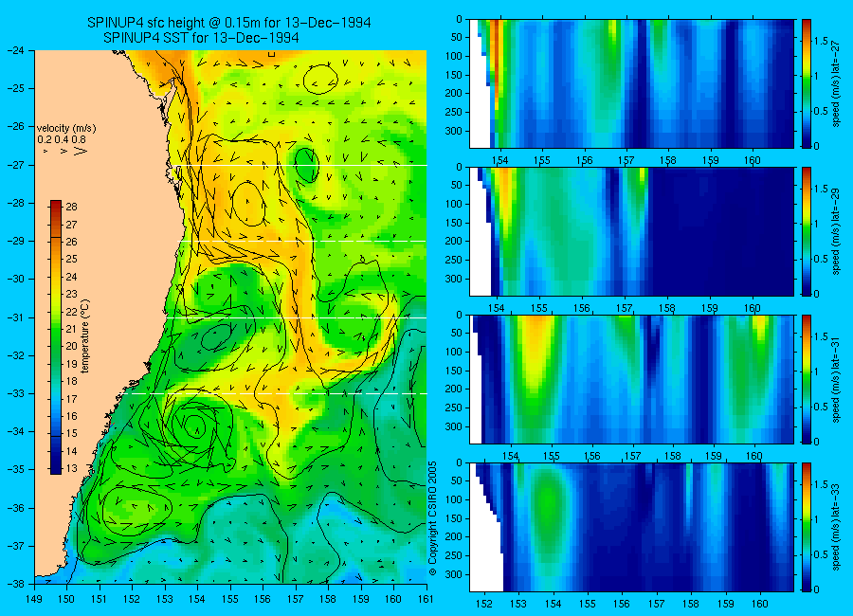
Task: Click the speed colorbar beside the lat=-33 panel
Action: [807, 527]
